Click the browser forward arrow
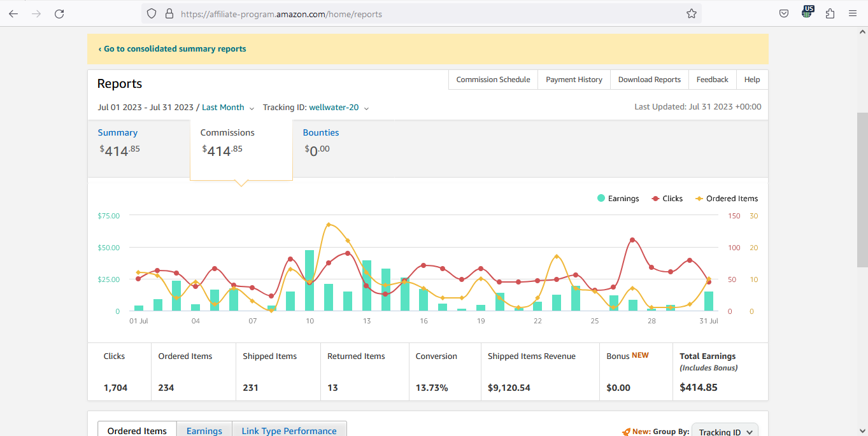The height and width of the screenshot is (436, 868). point(36,13)
